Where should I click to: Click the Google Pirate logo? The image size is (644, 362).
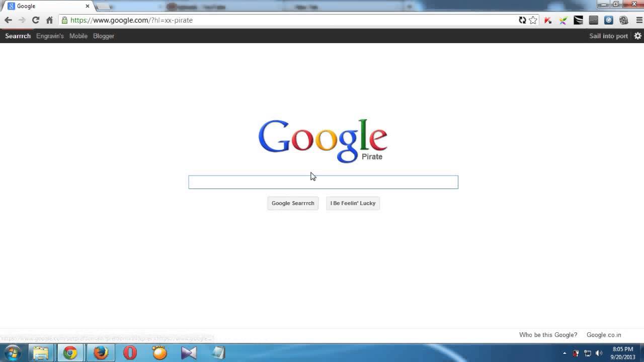pyautogui.click(x=323, y=141)
